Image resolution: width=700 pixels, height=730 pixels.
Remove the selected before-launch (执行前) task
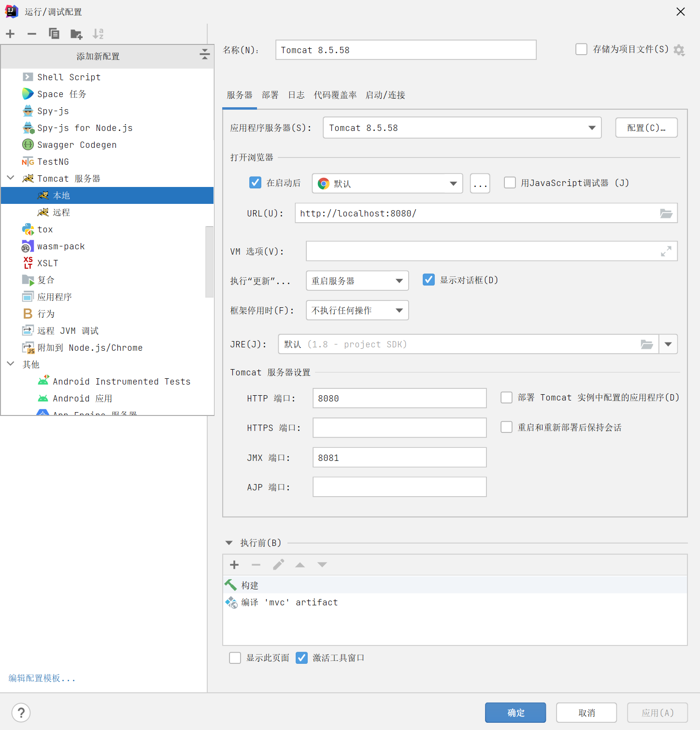click(x=256, y=565)
